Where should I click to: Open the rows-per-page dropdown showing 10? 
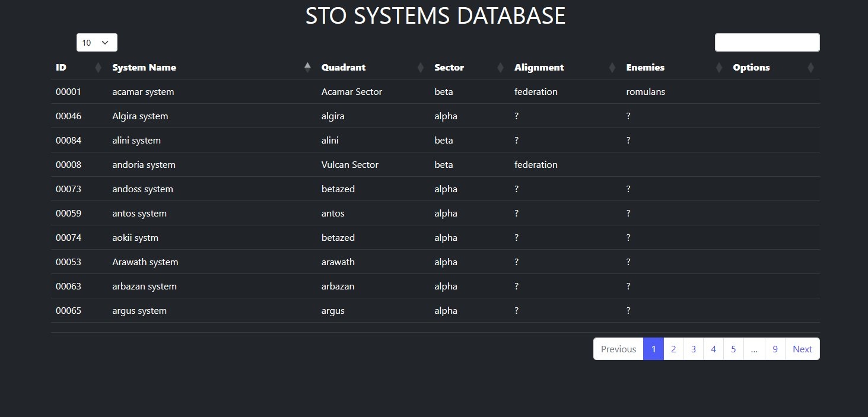(x=96, y=42)
